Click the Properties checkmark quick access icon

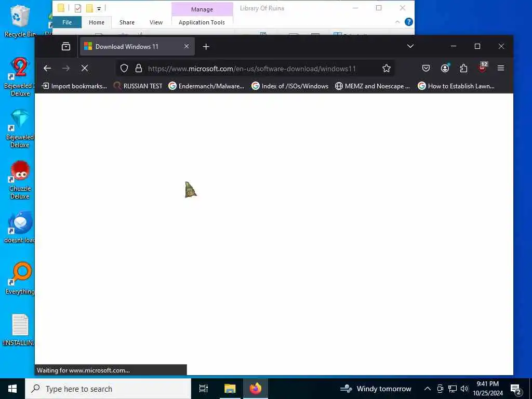click(x=78, y=8)
